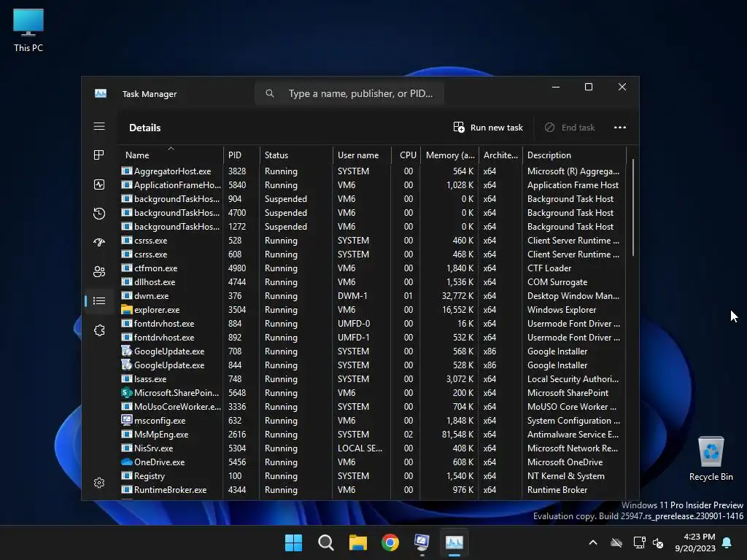Click the Task Manager title bar app icon

tap(101, 93)
